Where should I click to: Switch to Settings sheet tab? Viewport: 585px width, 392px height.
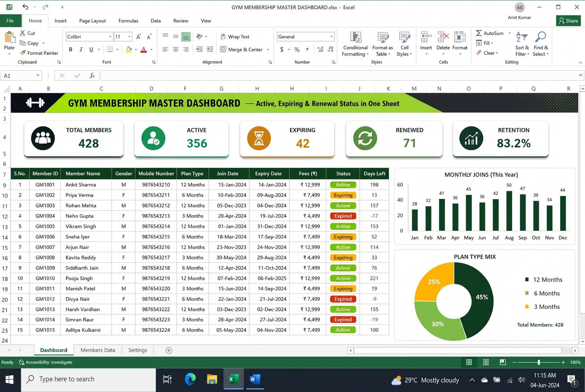(138, 350)
